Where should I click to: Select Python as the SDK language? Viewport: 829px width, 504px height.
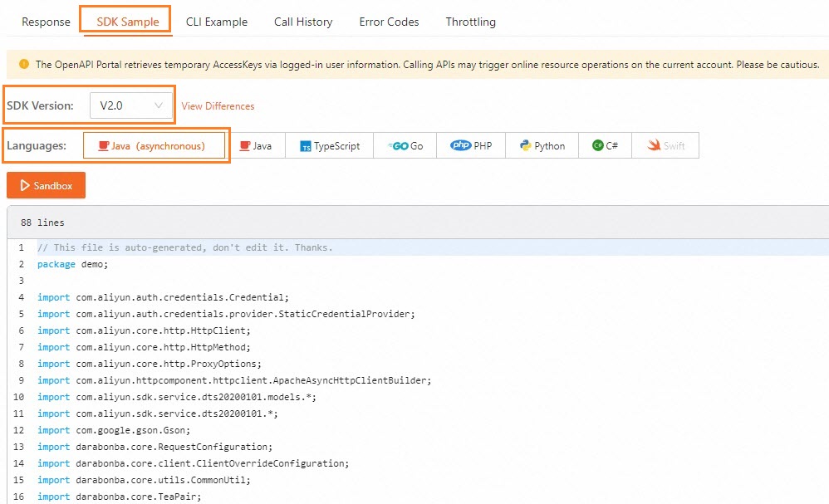542,146
